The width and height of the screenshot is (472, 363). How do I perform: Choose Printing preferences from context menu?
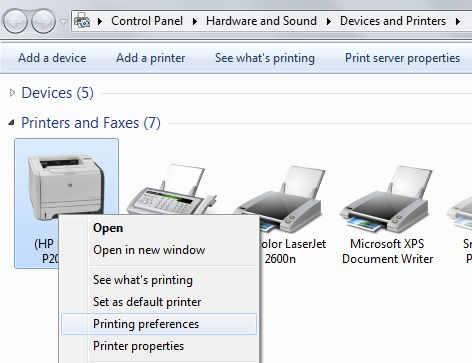(159, 324)
